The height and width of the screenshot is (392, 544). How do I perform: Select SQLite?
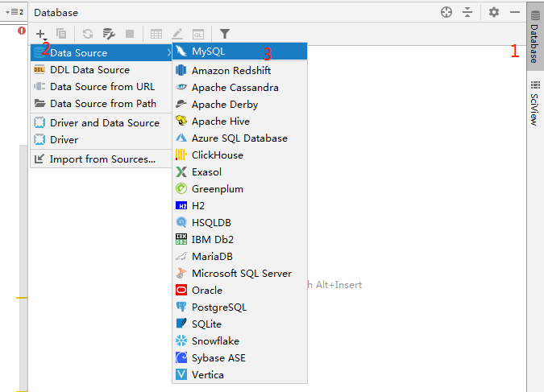pos(239,324)
